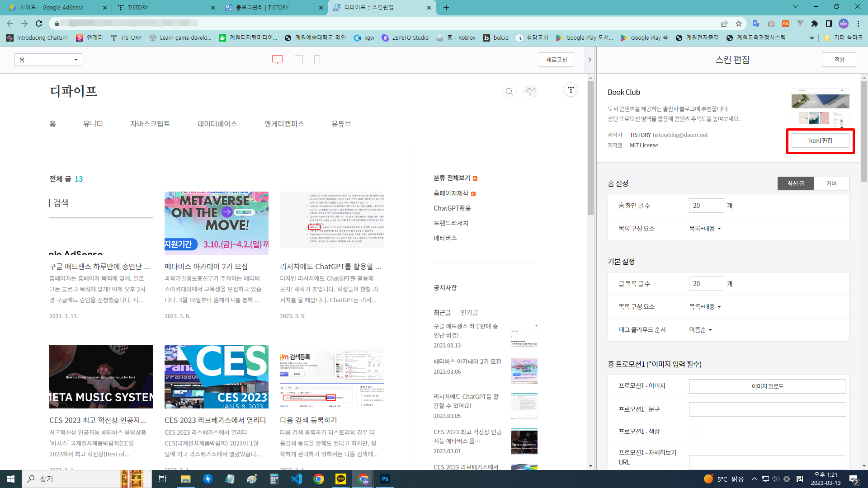The width and height of the screenshot is (868, 488).
Task: Open the 자바스크립트 blog category
Action: click(150, 124)
